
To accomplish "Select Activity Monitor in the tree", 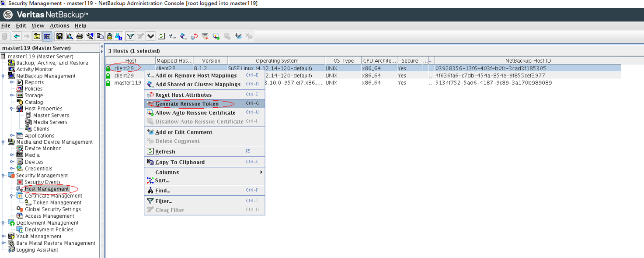I will point(35,69).
